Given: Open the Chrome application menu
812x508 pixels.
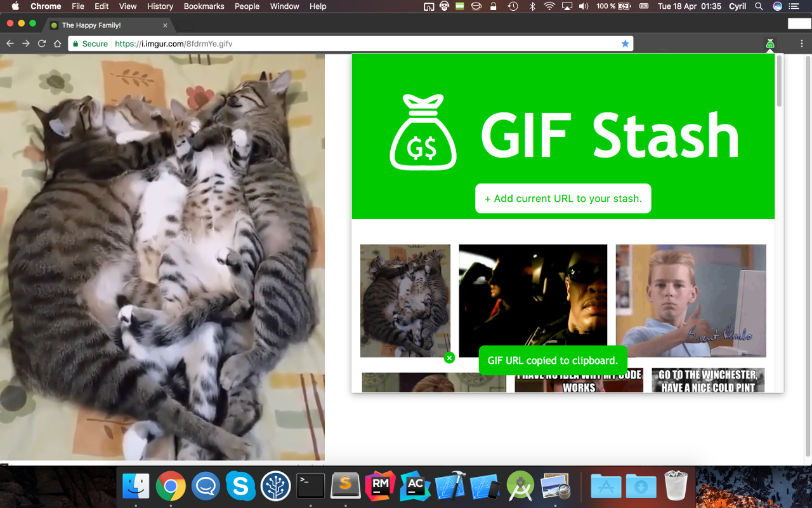Looking at the screenshot, I should pos(46,6).
